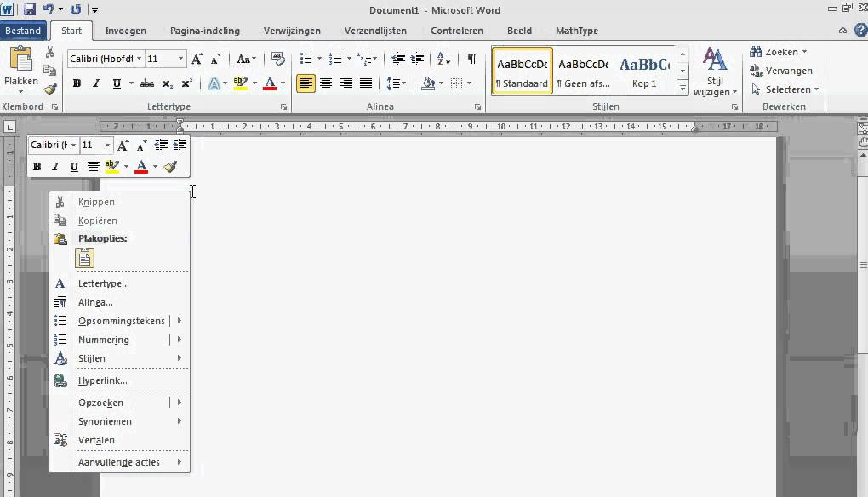
Task: Save document via Quick Access floppy icon
Action: (29, 9)
